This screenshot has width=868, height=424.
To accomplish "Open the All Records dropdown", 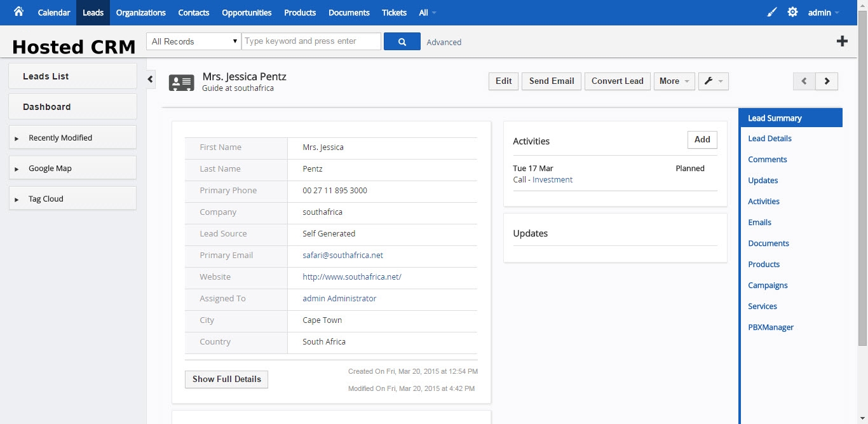I will [193, 41].
